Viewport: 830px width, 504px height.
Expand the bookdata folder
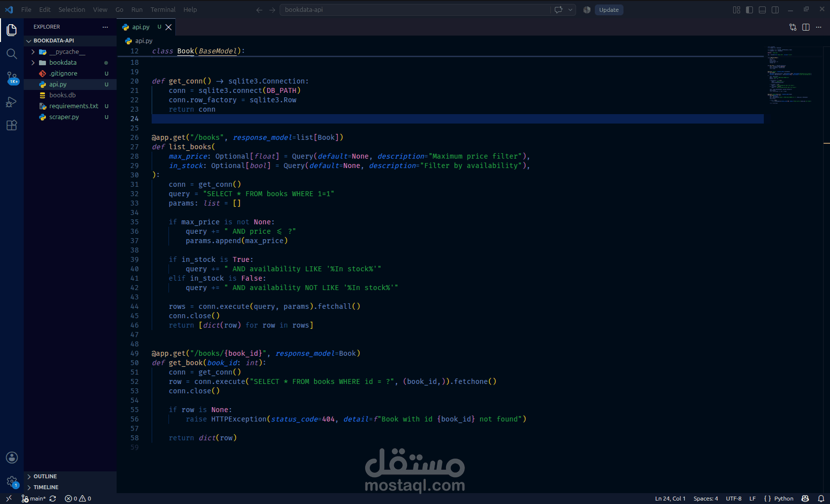pyautogui.click(x=70, y=62)
